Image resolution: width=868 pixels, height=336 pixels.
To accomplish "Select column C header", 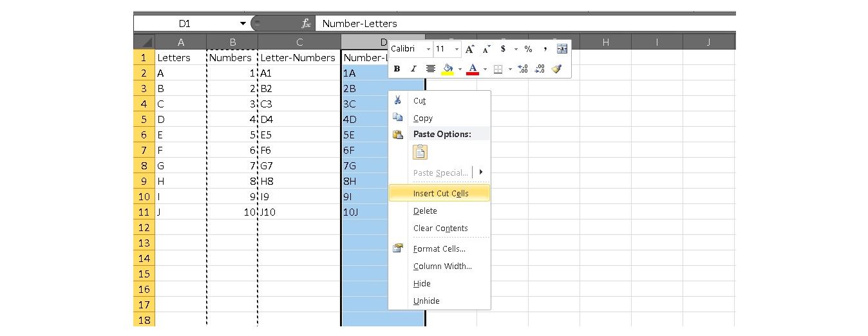I will (x=300, y=42).
